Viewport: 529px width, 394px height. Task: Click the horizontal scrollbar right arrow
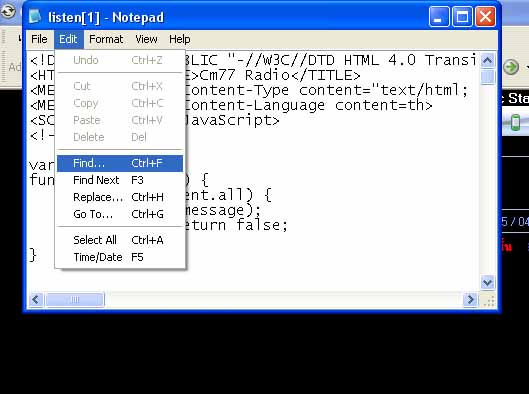click(470, 300)
